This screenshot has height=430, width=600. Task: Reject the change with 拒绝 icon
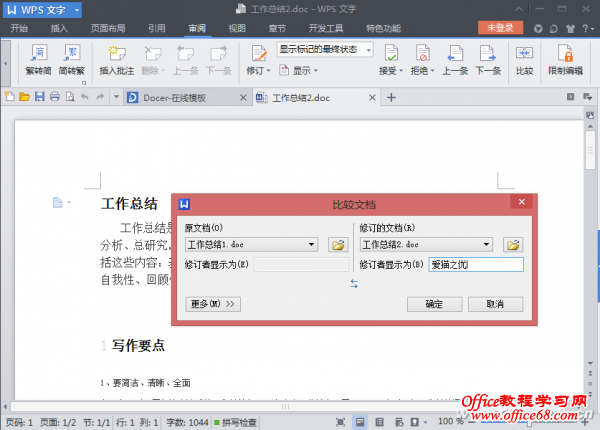423,54
